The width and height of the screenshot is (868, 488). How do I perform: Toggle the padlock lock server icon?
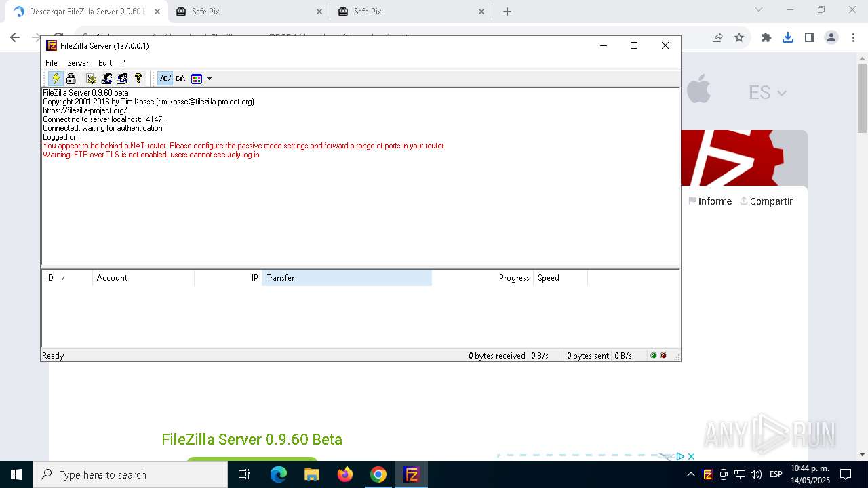71,79
